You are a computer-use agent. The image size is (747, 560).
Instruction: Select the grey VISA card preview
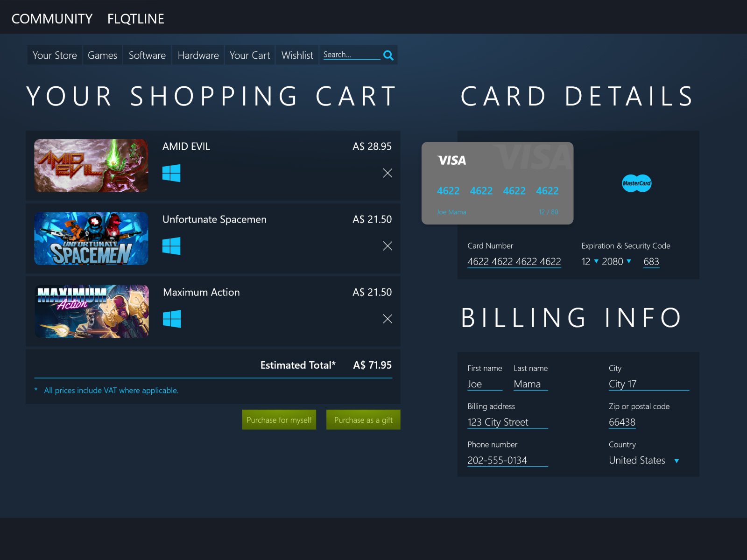point(497,183)
